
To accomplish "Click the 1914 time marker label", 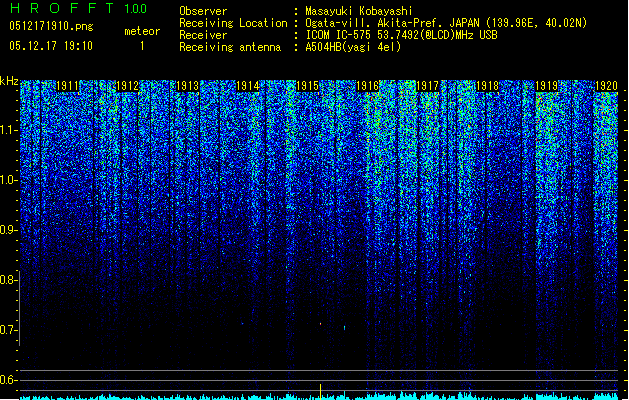I will 248,86.
